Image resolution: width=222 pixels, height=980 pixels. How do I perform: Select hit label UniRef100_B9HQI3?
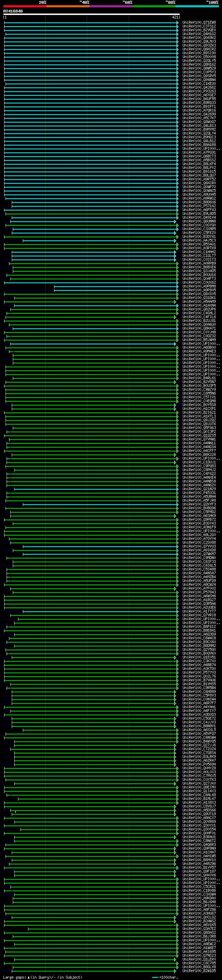point(199,137)
